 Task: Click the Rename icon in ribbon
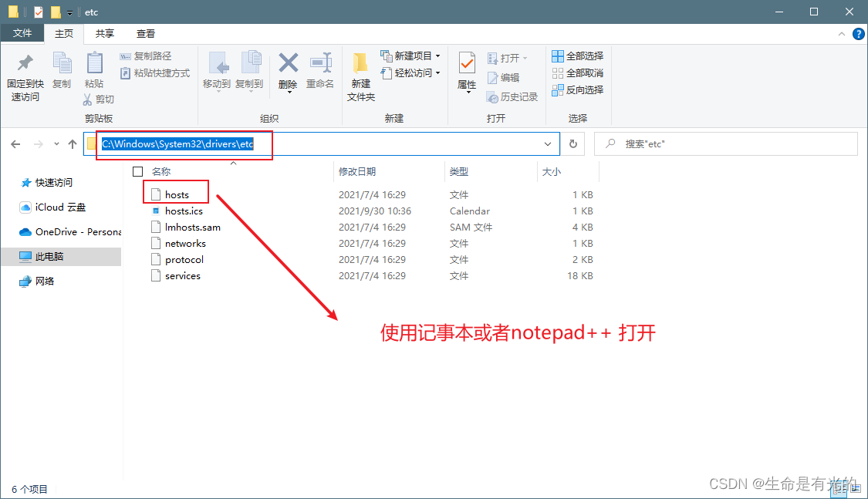(x=320, y=65)
